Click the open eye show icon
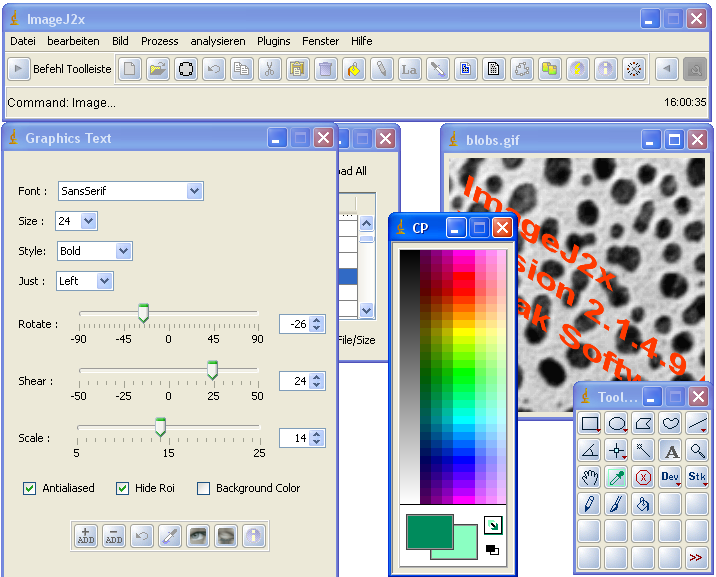Screen dimensions: 716x577 coord(198,535)
